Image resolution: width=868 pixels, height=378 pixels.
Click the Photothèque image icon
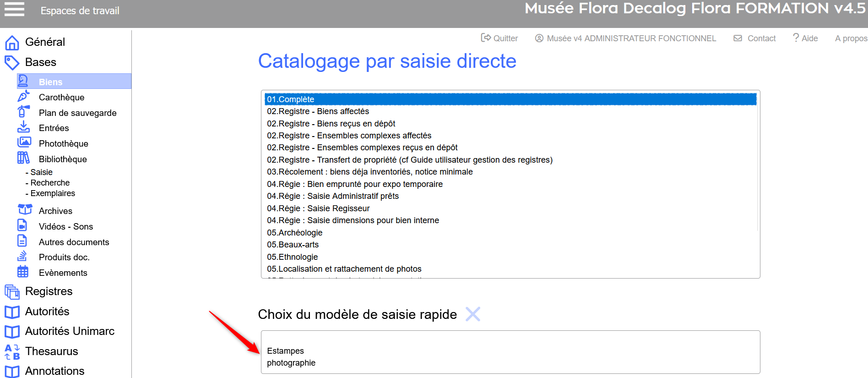(x=24, y=142)
